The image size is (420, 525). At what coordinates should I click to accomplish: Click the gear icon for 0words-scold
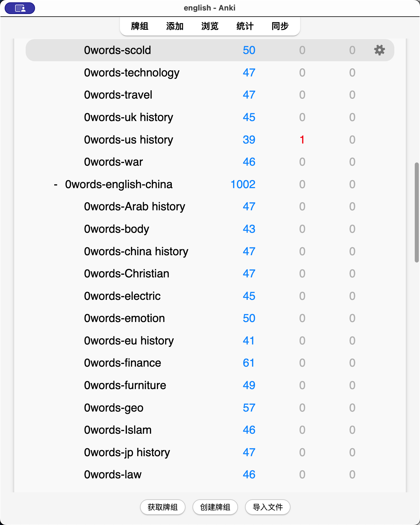click(379, 50)
